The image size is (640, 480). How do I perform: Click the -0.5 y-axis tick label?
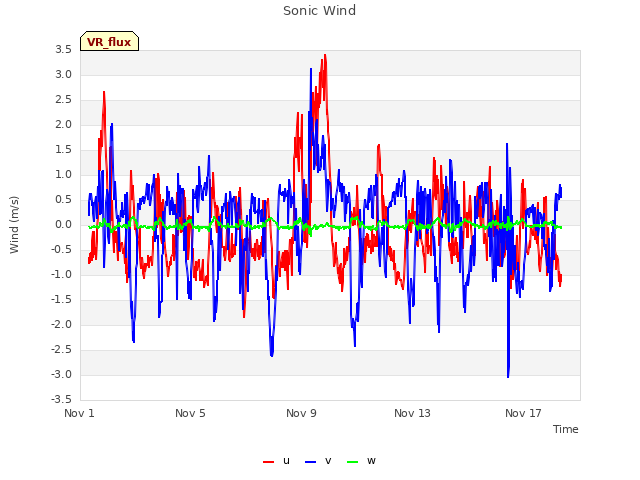click(61, 250)
